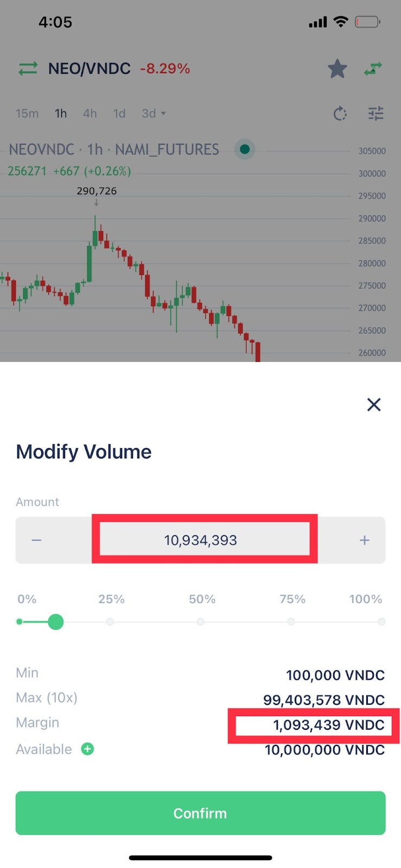This screenshot has width=401, height=868.
Task: Expand the 3d timeframe dropdown
Action: (154, 113)
